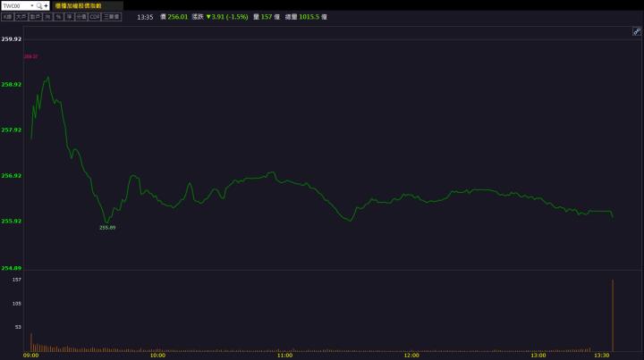Toggle the 淨 button right of the % button
The image size is (644, 360).
point(70,17)
